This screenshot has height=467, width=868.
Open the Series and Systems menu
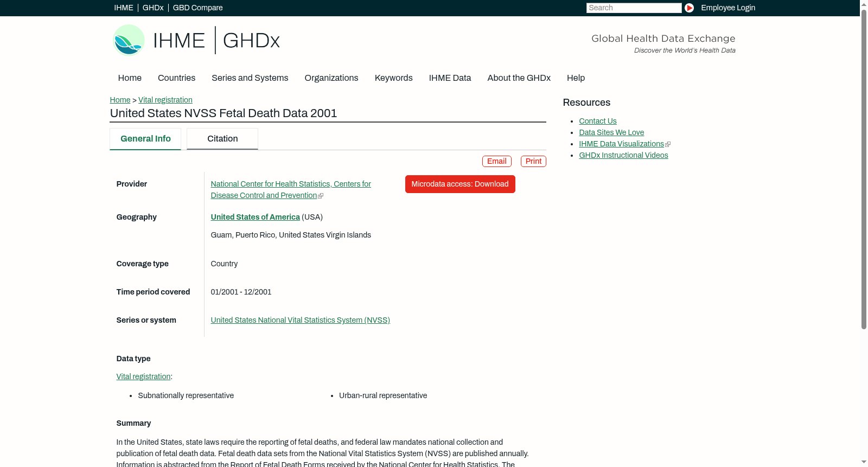click(250, 78)
